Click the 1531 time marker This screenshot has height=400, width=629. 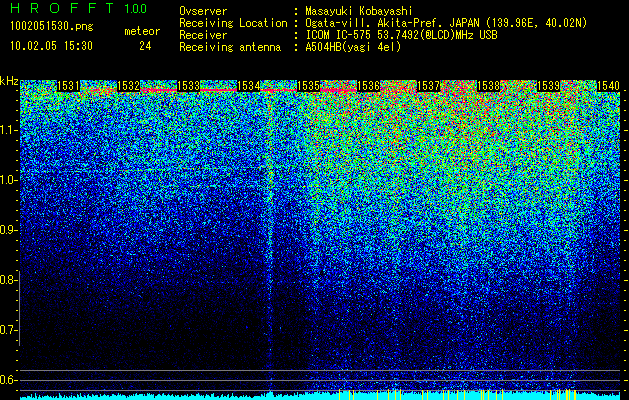tap(69, 86)
